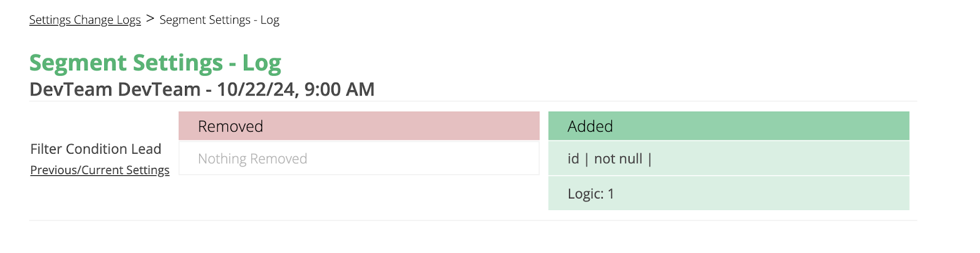Screen dimensions: 980x253
Task: Click the 'not null' operator text
Action: 618,159
